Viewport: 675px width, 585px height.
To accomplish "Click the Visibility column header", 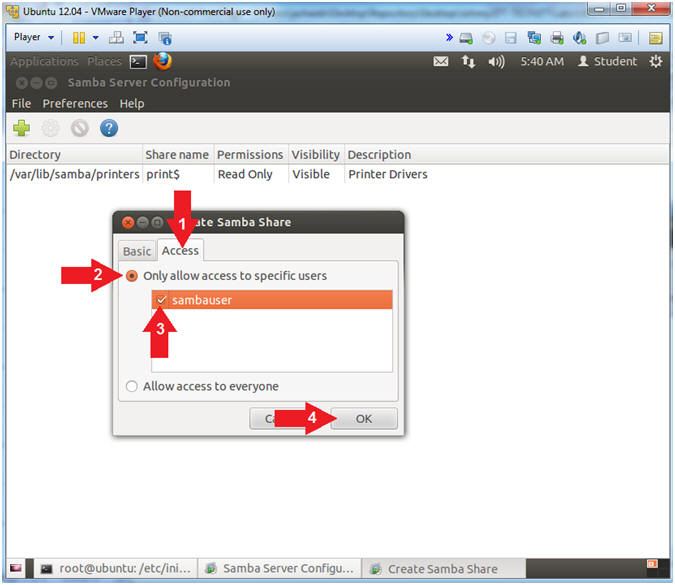I will point(316,155).
